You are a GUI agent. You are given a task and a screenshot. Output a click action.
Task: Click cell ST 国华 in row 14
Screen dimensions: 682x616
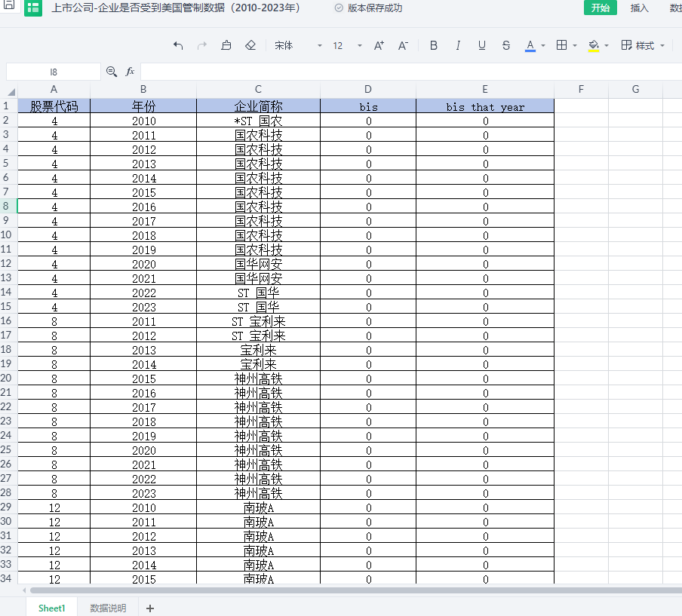(x=258, y=293)
